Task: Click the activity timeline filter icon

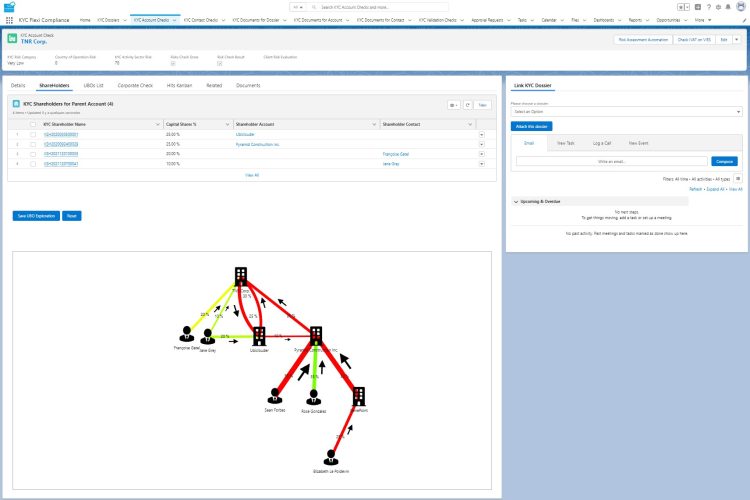Action: coord(738,178)
